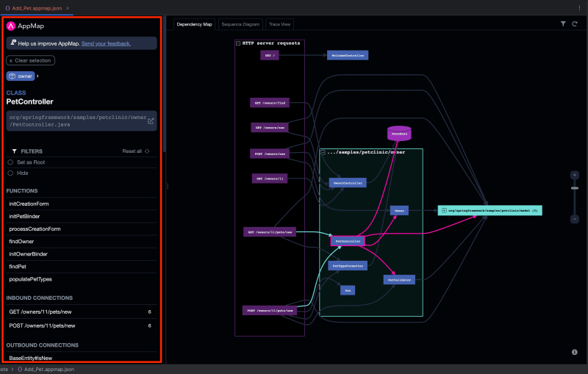588x374 pixels.
Task: Click the panel divider drag handle
Action: point(168,186)
